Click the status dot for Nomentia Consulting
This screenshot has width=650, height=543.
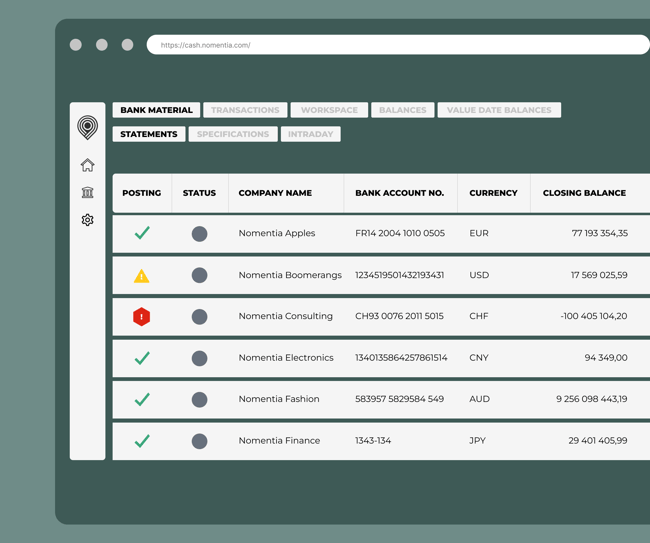point(199,317)
